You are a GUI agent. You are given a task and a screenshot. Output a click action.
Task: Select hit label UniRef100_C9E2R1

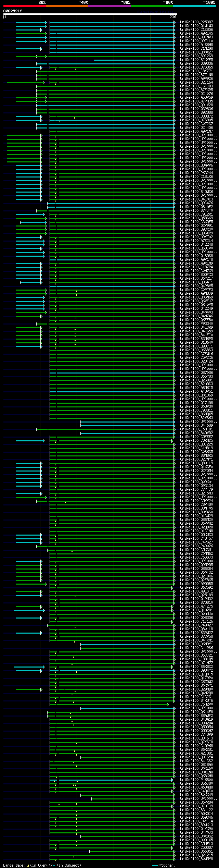(196, 215)
